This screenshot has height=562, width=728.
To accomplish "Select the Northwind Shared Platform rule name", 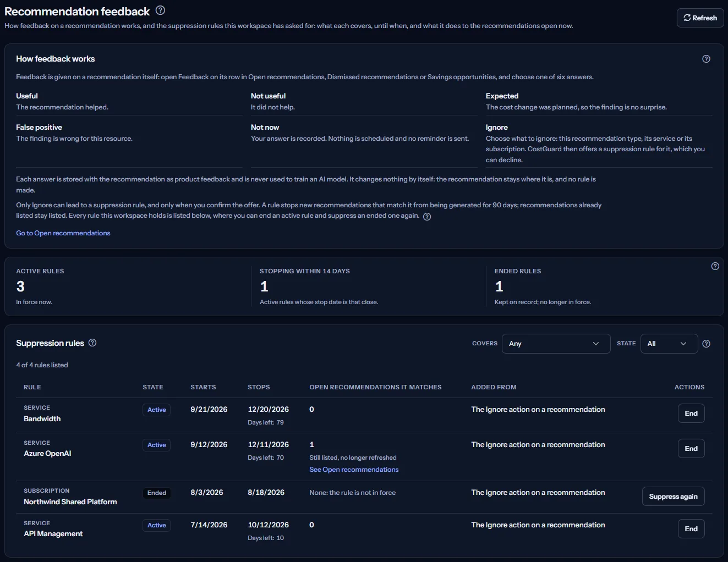I will coord(70,502).
